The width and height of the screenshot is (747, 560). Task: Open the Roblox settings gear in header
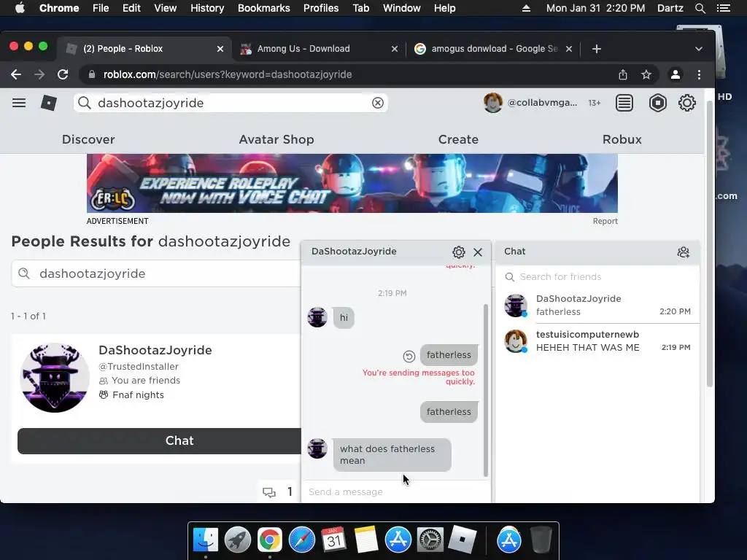coord(687,103)
